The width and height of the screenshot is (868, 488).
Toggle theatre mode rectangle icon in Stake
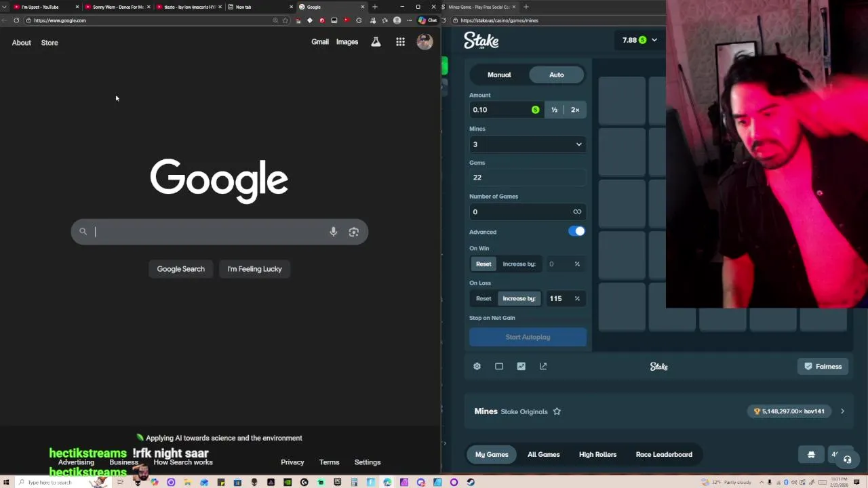click(499, 366)
